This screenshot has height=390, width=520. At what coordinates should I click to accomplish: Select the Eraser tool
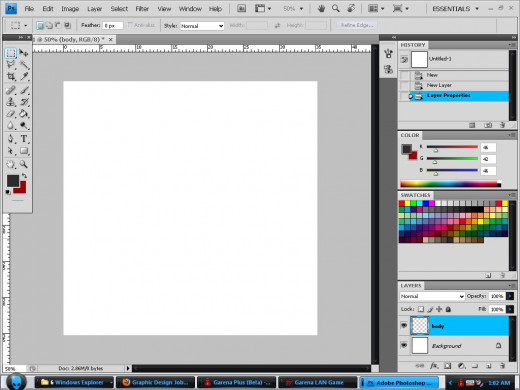click(11, 114)
